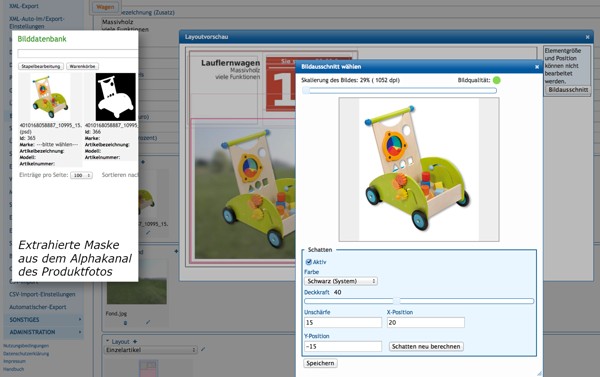Open the Farbe Schwarz (System) dropdown
This screenshot has height=377, width=600.
tap(341, 281)
